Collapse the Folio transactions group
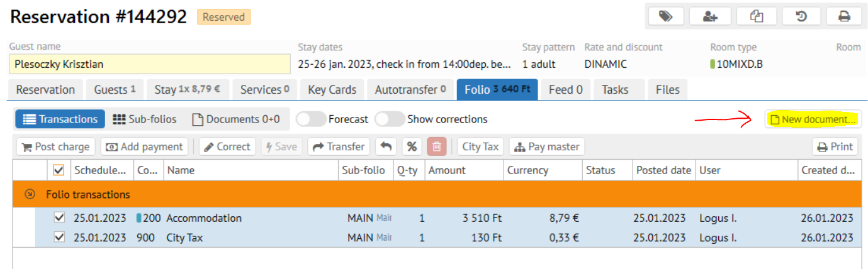868x269 pixels. point(30,194)
